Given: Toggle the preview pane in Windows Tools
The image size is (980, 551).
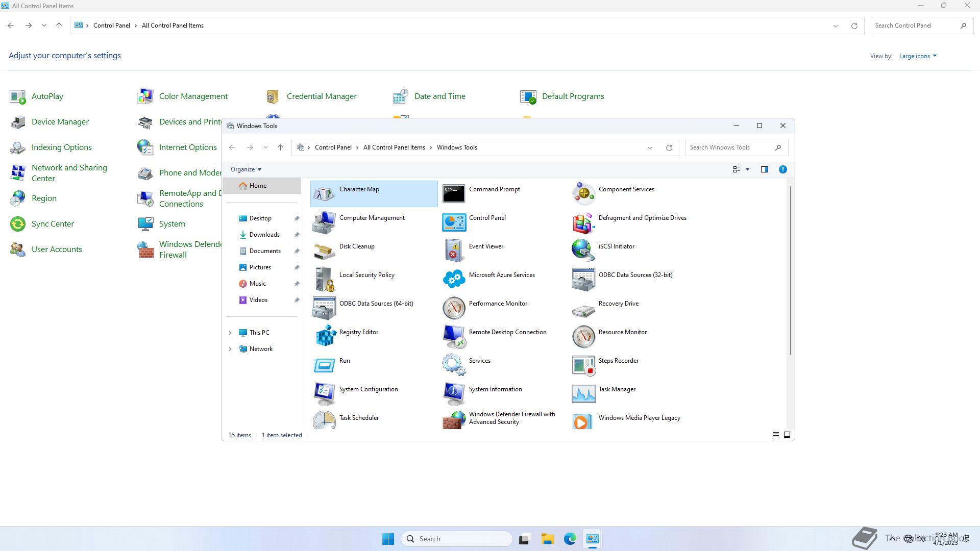Looking at the screenshot, I should pos(764,169).
